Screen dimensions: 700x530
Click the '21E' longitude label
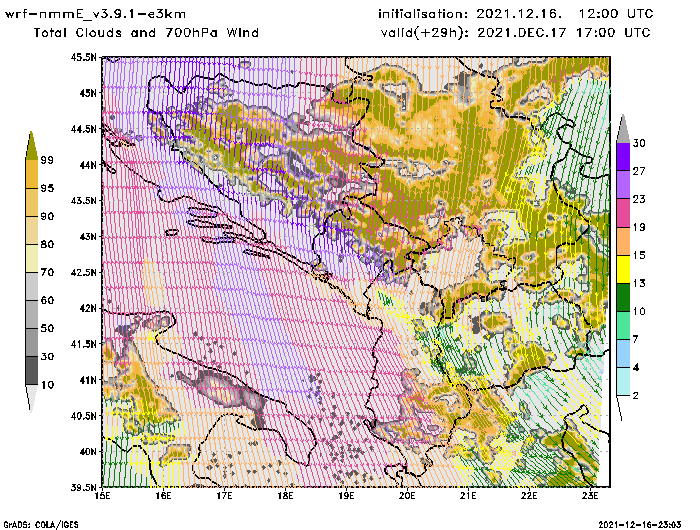(x=468, y=496)
